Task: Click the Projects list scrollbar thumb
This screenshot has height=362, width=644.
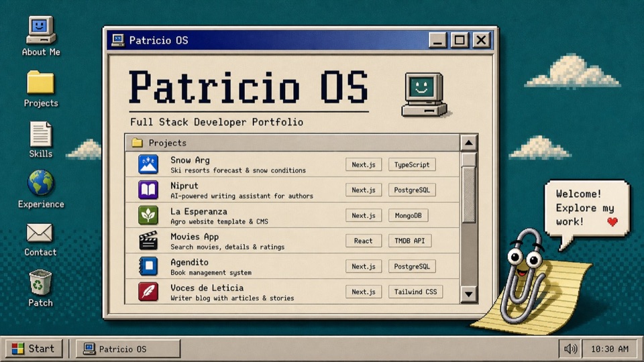Action: (x=469, y=188)
